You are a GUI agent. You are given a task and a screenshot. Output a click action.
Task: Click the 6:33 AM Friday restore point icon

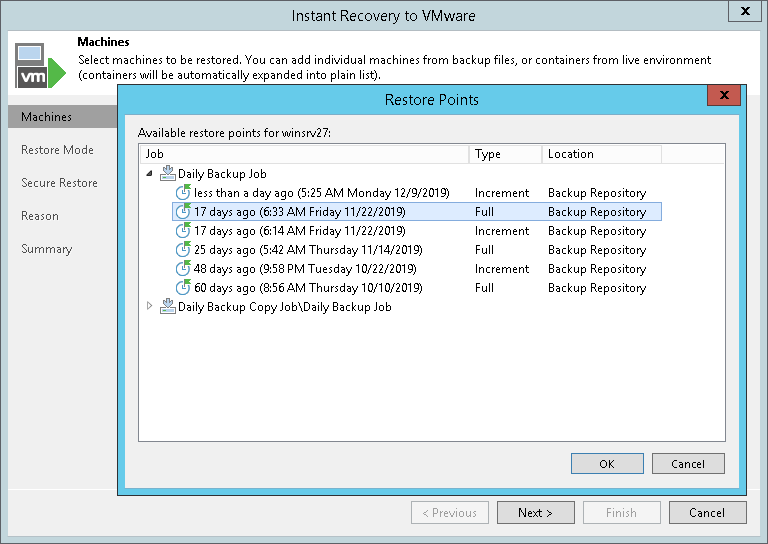(x=183, y=212)
